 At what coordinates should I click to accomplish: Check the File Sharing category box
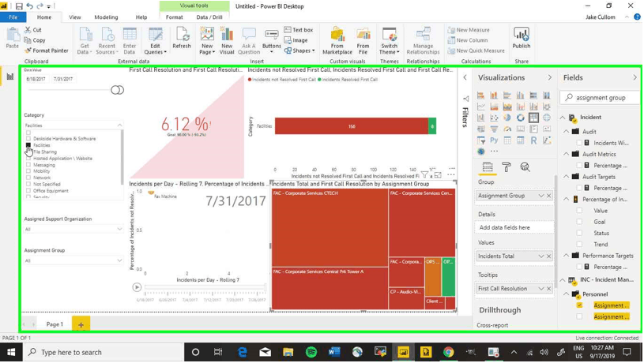click(x=28, y=152)
